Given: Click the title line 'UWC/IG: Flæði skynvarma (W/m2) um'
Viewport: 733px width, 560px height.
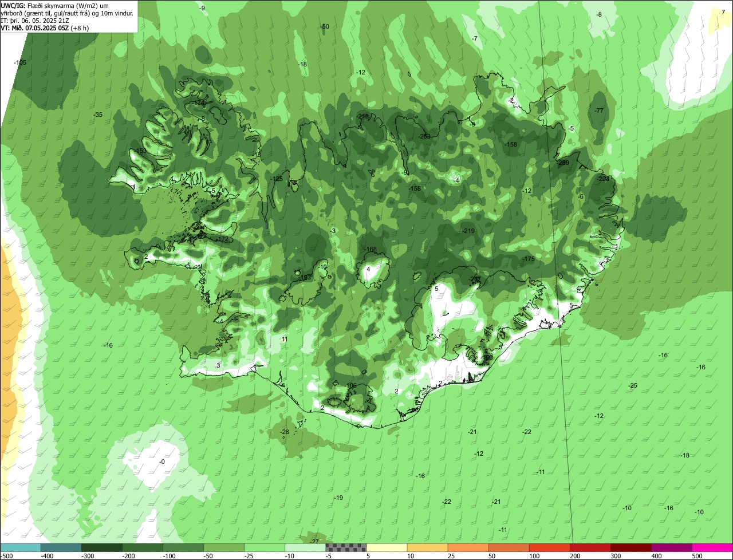Looking at the screenshot, I should tap(55, 5).
